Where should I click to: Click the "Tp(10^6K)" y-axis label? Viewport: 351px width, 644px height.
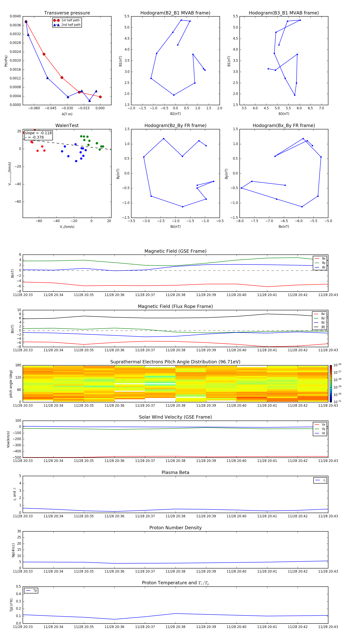(x=11, y=605)
